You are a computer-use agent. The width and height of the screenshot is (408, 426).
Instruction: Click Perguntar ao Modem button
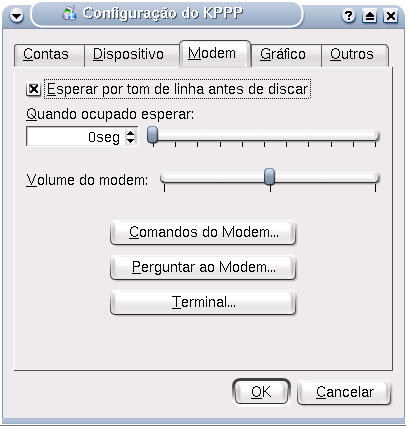tap(203, 267)
